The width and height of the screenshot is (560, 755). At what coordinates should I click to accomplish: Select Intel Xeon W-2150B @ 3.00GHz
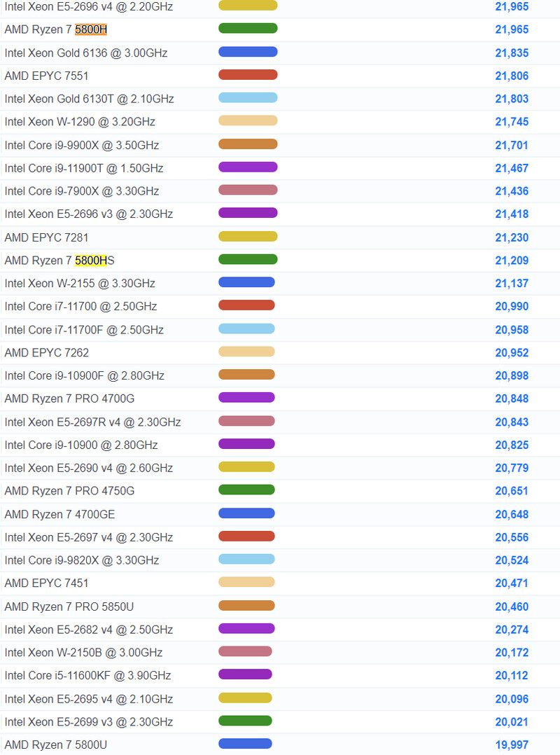point(84,653)
